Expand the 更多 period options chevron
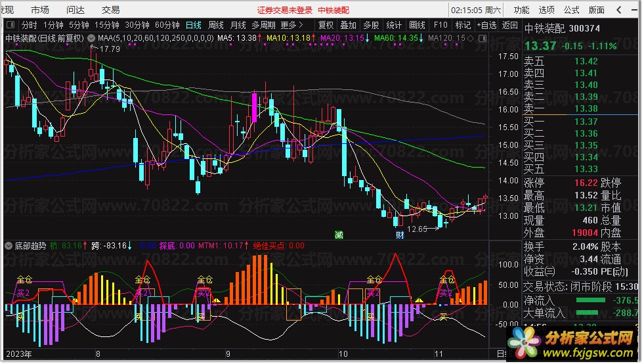The width and height of the screenshot is (644, 364). coord(301,25)
